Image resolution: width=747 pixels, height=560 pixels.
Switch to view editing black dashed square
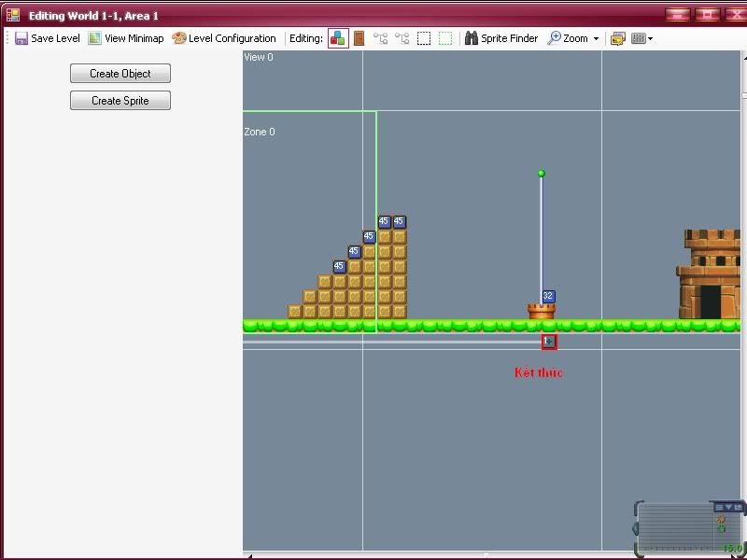(424, 38)
